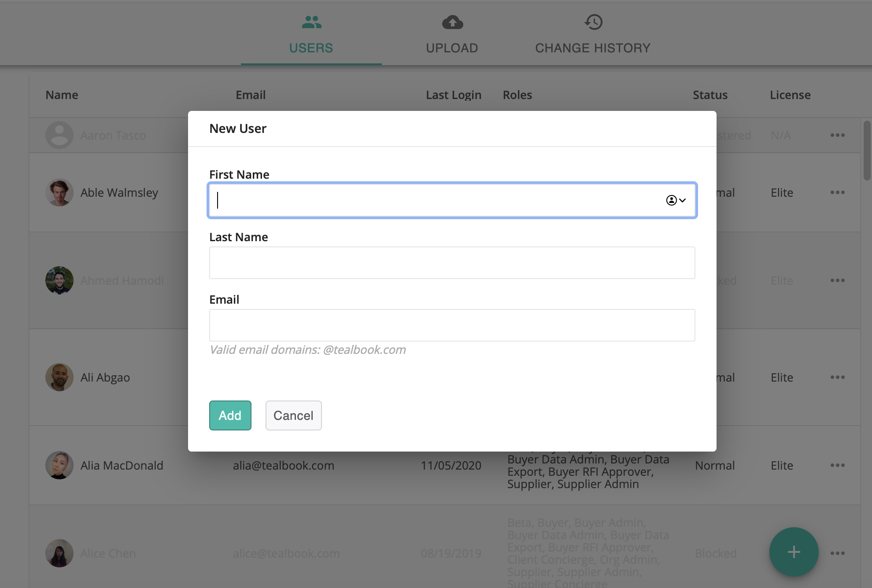Click the Upload cloud icon
Screen dimensions: 872x588
[x=452, y=22]
